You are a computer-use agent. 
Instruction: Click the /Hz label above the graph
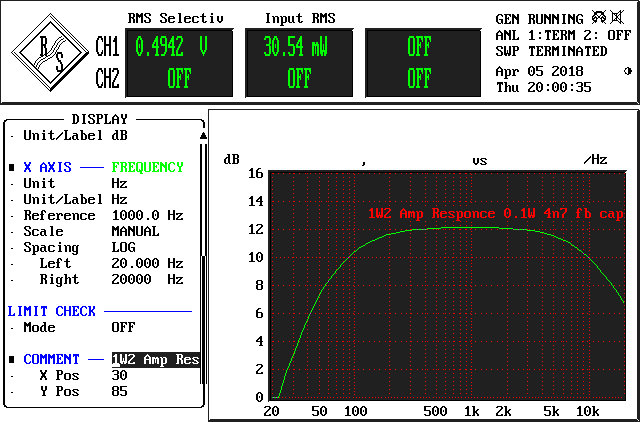[596, 160]
